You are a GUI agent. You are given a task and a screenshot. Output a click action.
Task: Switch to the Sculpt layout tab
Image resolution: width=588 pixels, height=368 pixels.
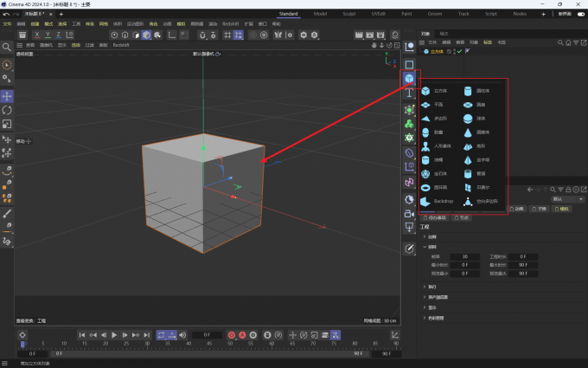[348, 14]
